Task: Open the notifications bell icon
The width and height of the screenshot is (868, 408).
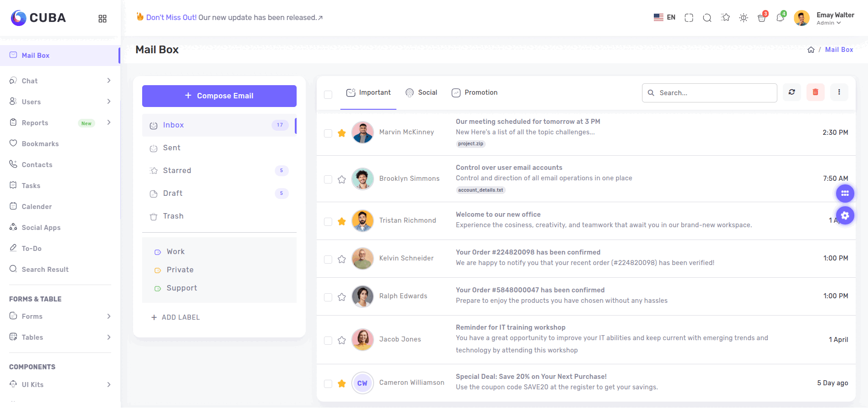Action: point(780,18)
